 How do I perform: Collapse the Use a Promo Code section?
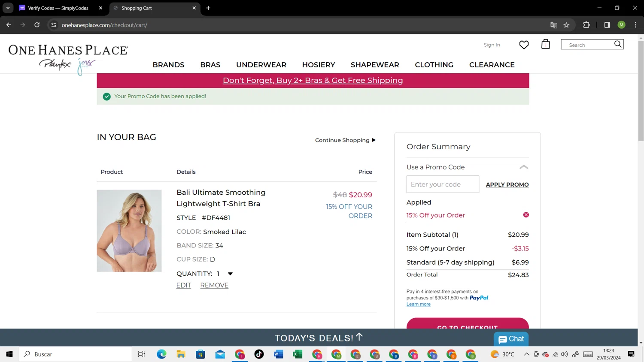tap(524, 167)
